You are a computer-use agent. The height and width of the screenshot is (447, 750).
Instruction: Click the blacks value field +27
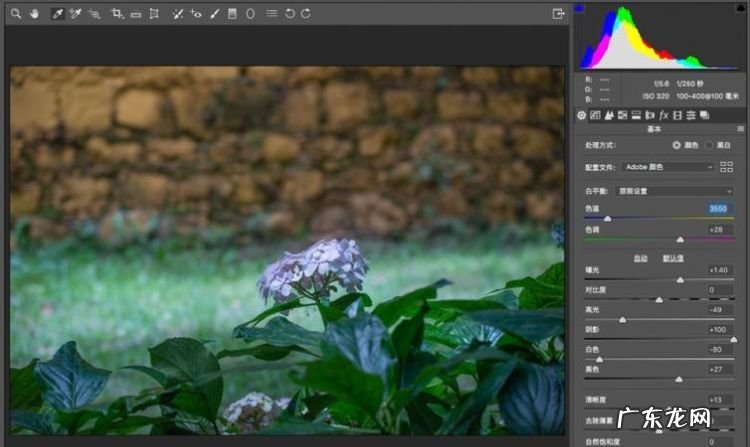719,369
